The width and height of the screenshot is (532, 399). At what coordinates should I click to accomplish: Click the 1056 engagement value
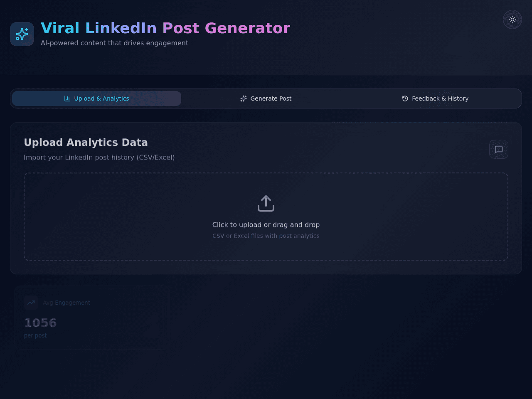pos(40,323)
